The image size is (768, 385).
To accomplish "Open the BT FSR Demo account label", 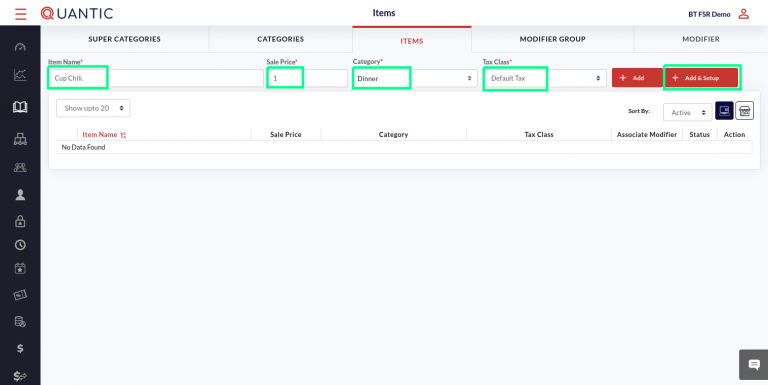I will 709,14.
